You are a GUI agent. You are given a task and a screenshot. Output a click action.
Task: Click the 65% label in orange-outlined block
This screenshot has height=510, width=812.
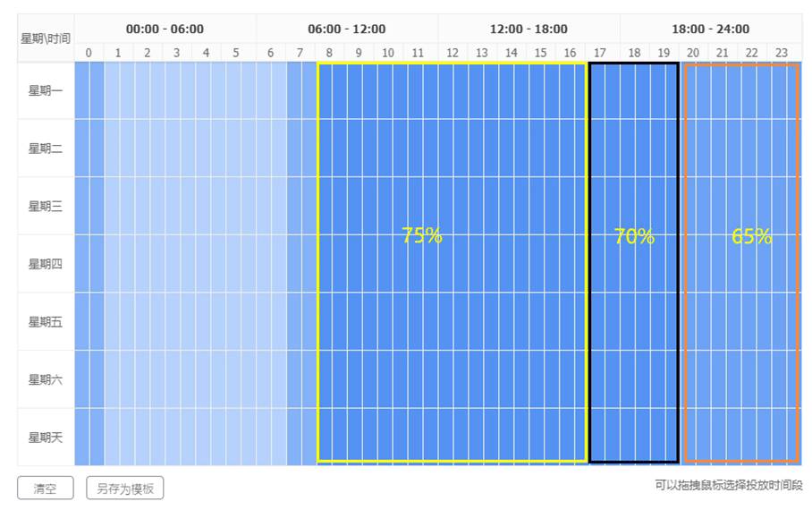pyautogui.click(x=751, y=237)
